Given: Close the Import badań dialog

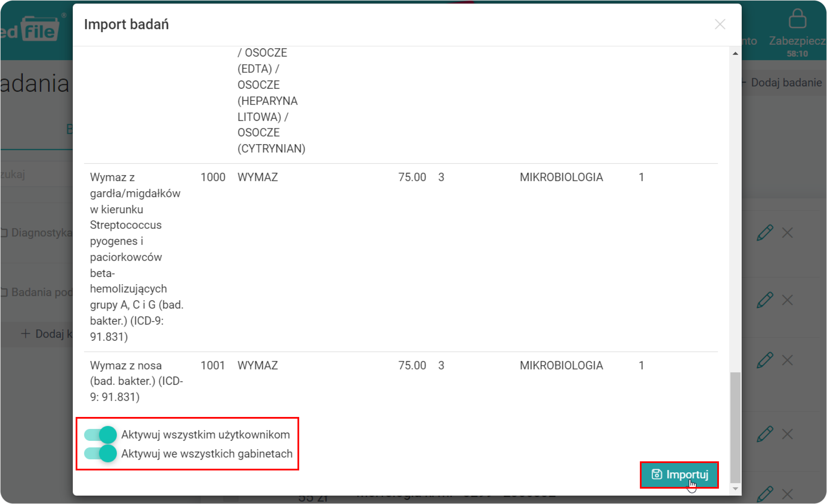Looking at the screenshot, I should (720, 24).
